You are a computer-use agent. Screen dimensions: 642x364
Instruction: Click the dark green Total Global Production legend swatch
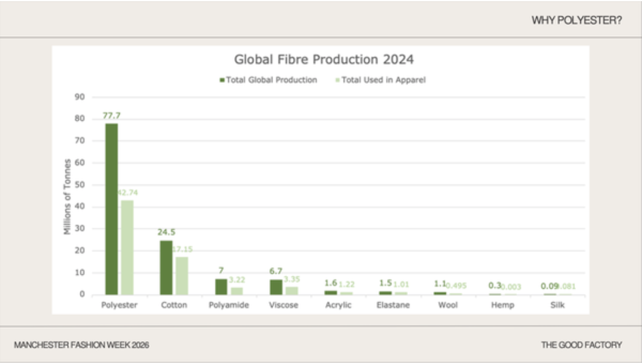(x=222, y=80)
